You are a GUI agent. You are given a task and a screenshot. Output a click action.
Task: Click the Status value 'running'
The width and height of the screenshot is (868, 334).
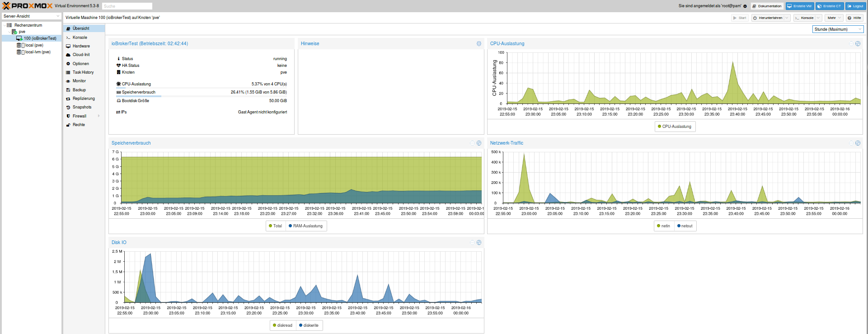(x=280, y=59)
